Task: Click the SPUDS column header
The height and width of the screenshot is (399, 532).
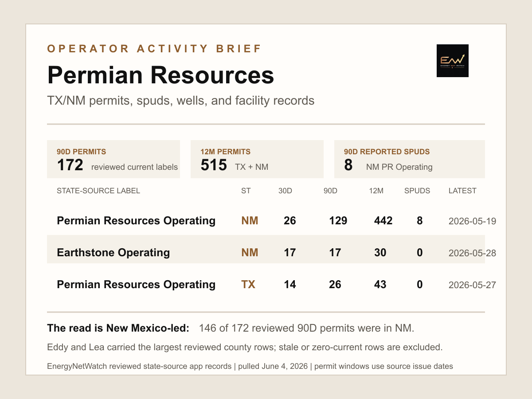Action: pos(417,191)
